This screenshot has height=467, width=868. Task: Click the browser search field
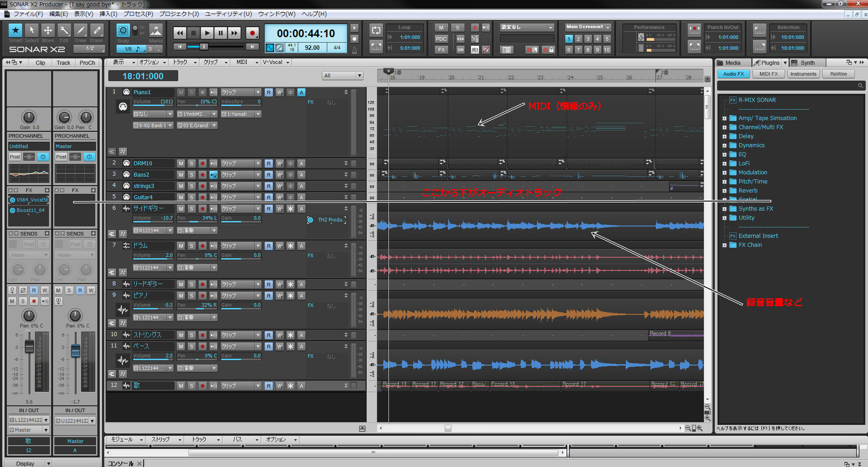coord(791,85)
